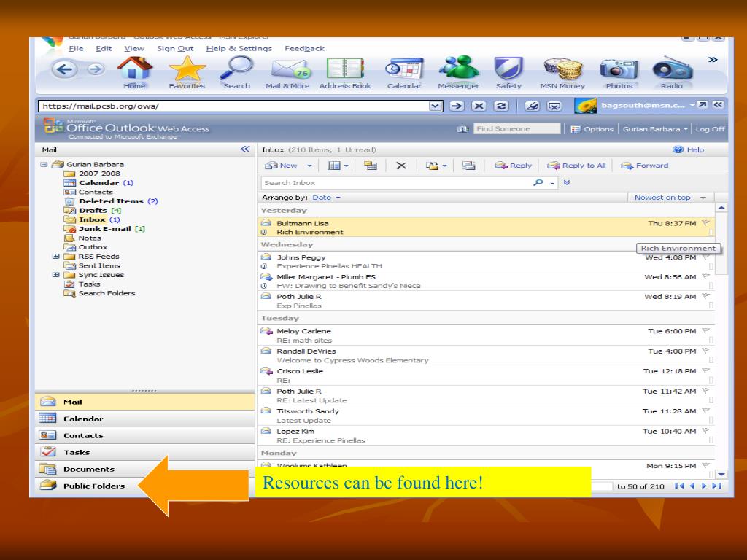
Task: Open Help & Settings menu
Action: click(x=239, y=49)
